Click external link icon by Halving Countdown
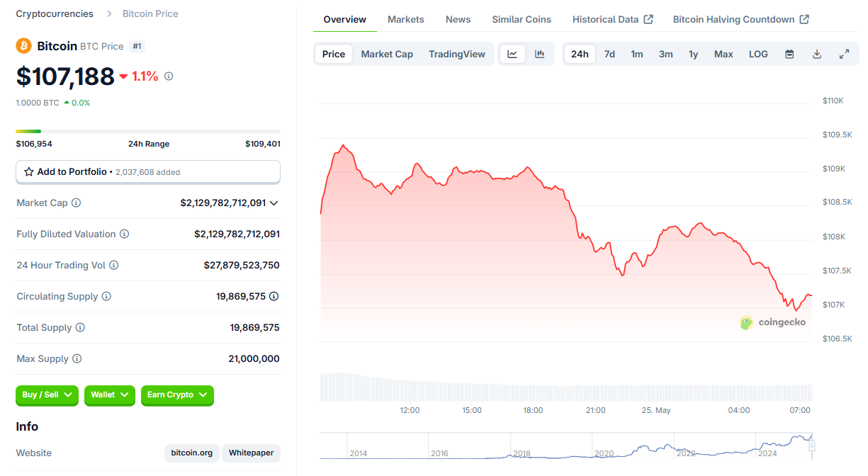 coord(804,19)
